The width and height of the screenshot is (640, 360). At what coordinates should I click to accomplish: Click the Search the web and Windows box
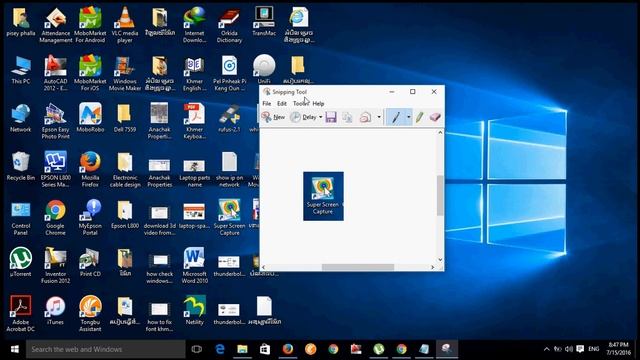[105, 349]
